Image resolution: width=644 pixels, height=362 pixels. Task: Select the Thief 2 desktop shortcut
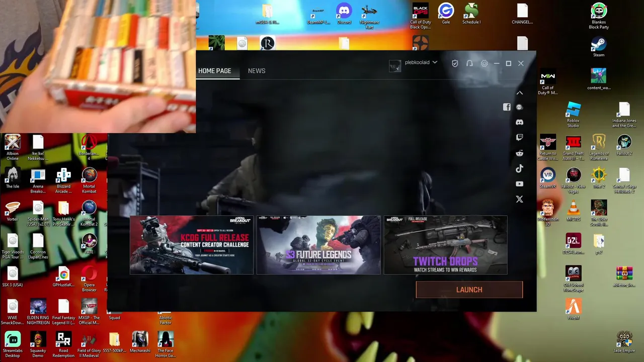tap(599, 178)
